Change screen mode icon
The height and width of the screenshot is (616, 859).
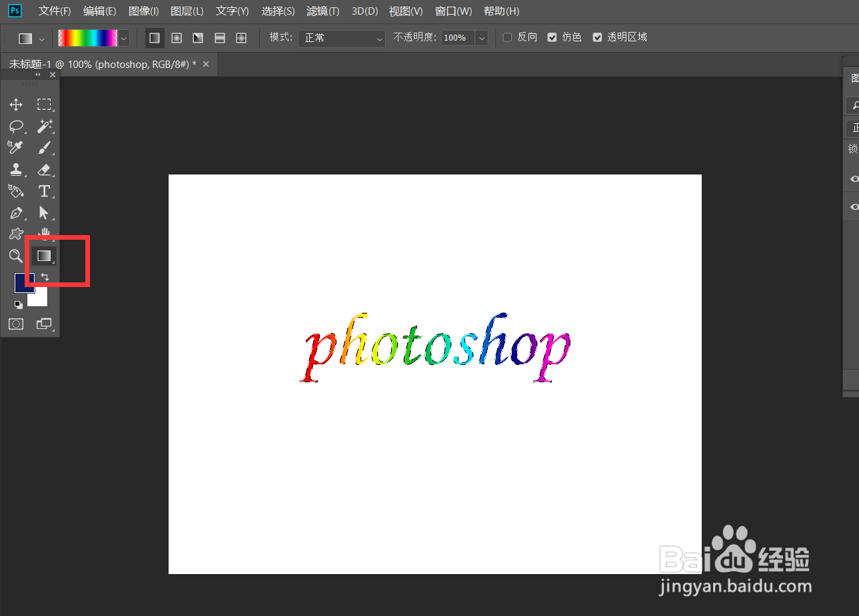[x=44, y=324]
